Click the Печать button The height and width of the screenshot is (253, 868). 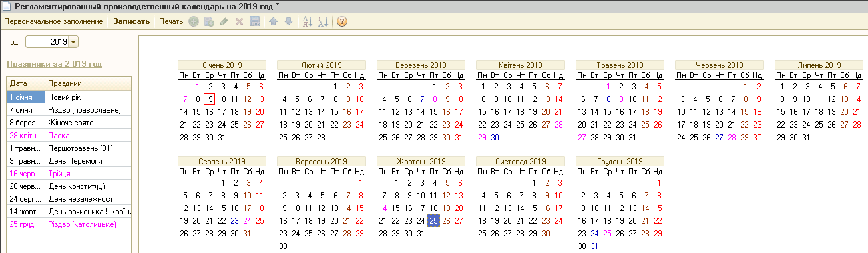click(x=171, y=21)
